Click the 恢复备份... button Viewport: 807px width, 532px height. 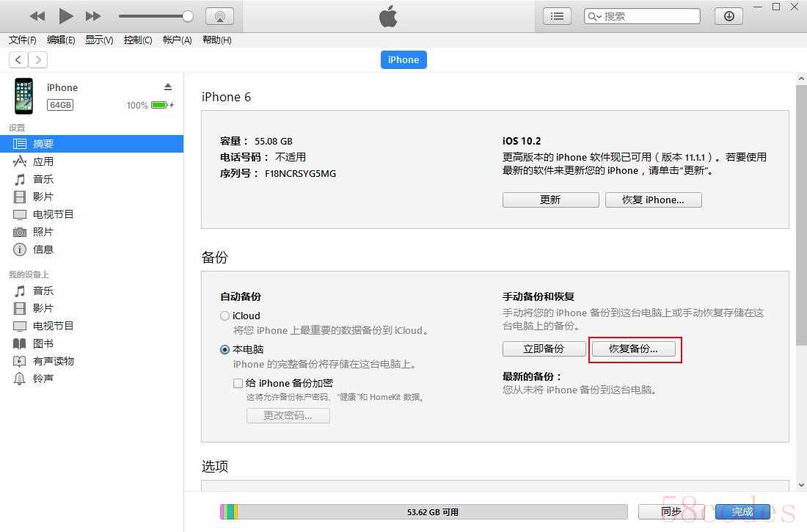coord(634,349)
